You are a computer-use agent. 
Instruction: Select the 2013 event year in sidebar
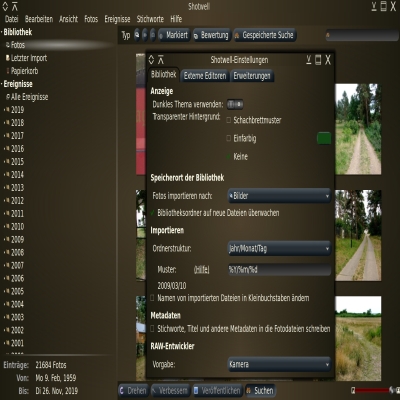[x=17, y=188]
